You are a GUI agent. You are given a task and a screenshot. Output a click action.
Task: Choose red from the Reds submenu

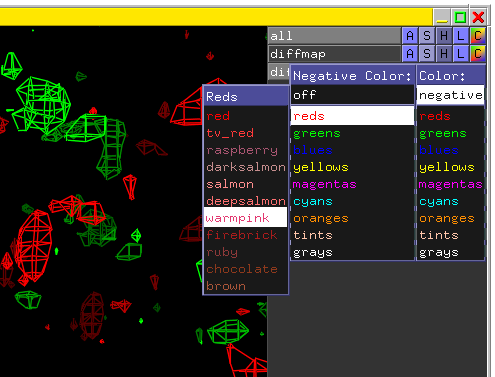click(246, 116)
